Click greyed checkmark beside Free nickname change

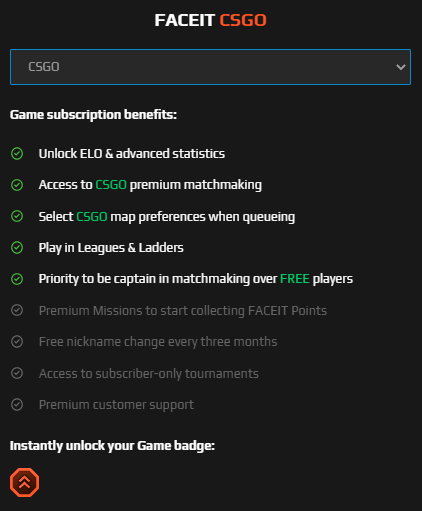pyautogui.click(x=17, y=342)
